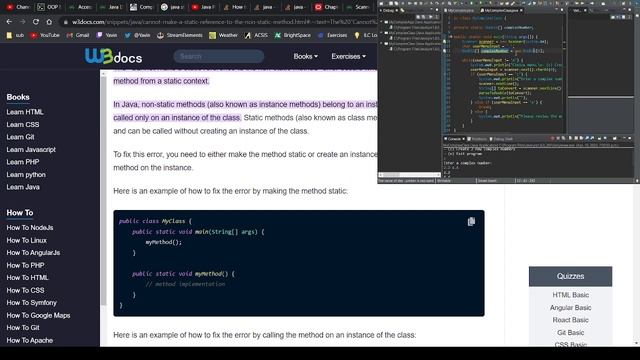The width and height of the screenshot is (640, 360).
Task: Click the W3docs search field
Action: coord(219,56)
